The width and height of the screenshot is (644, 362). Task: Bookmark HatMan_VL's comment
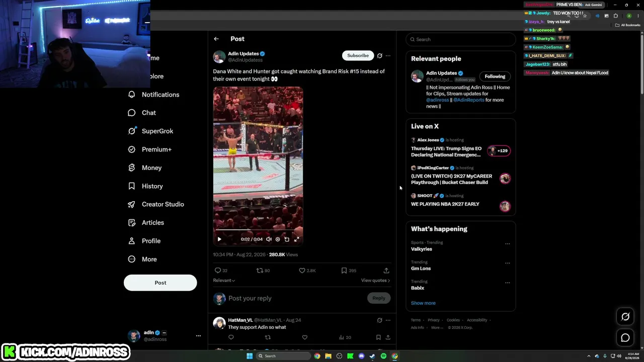[378, 337]
